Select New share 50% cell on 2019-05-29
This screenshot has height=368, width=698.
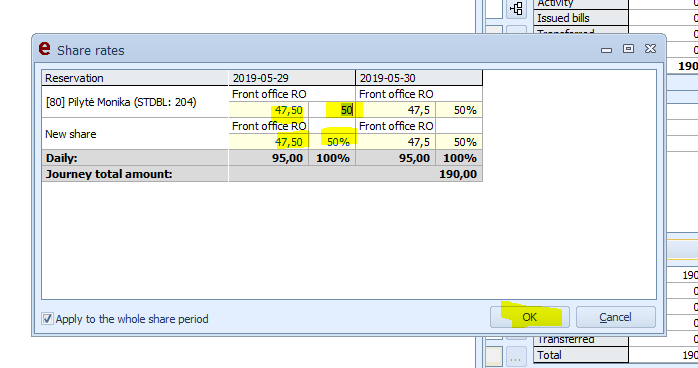click(x=332, y=142)
